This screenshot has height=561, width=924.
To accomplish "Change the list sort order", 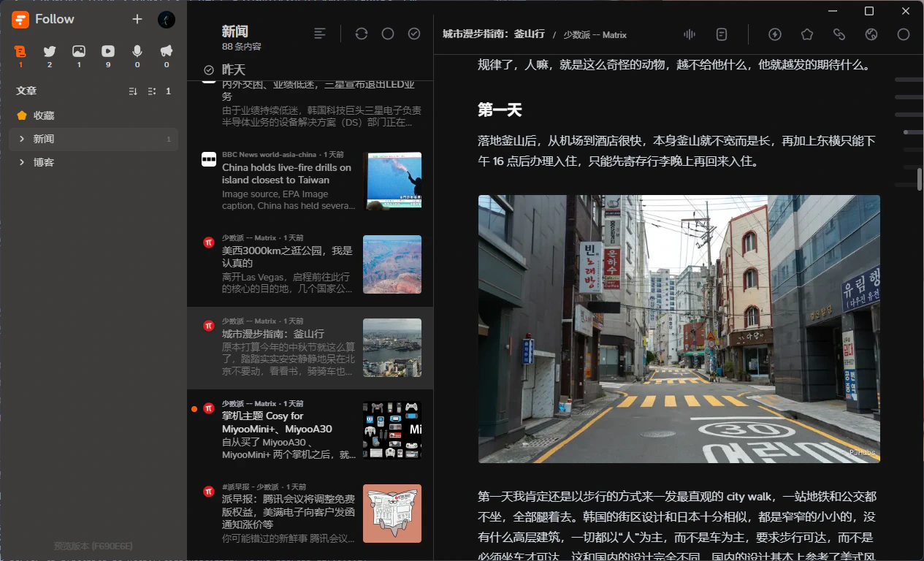I will coord(133,91).
